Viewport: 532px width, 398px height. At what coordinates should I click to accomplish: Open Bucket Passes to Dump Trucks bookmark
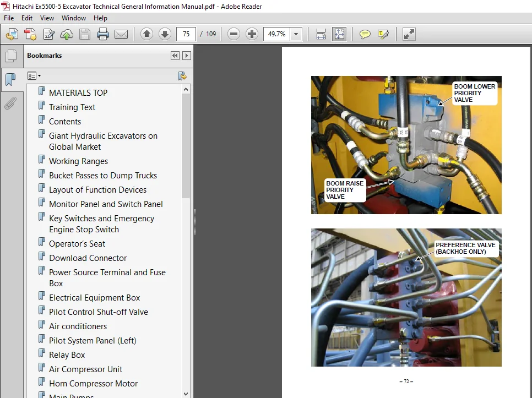(x=103, y=175)
